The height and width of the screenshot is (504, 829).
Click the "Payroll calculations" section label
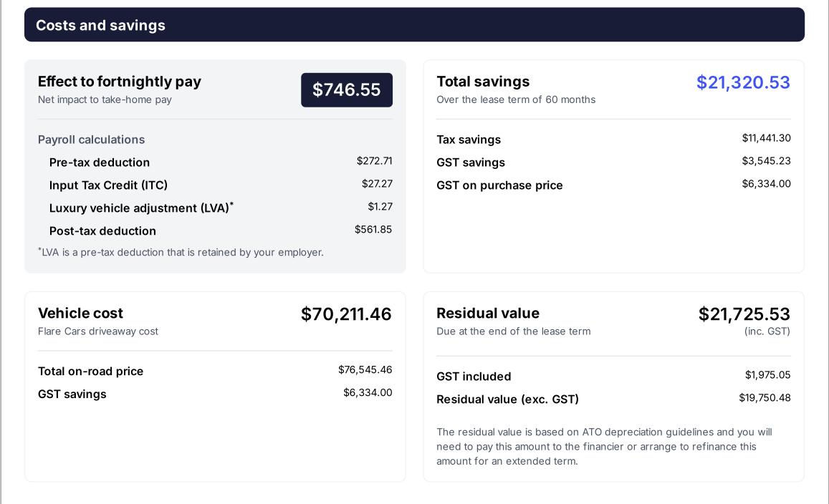91,140
